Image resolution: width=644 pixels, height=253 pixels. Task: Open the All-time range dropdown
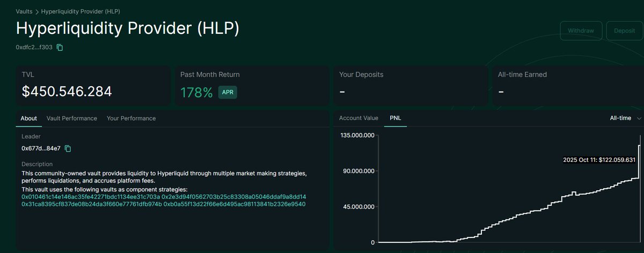click(626, 118)
